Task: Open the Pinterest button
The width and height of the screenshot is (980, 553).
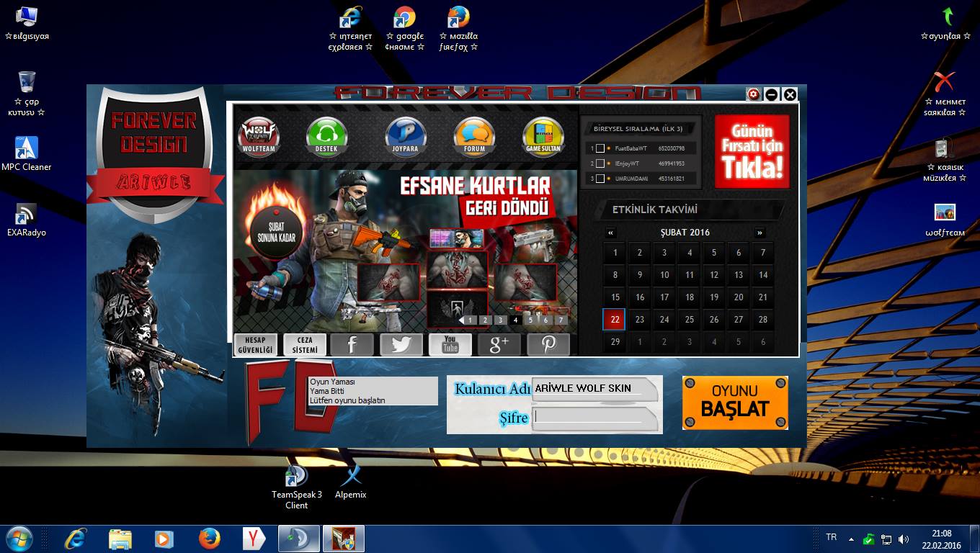Action: (x=548, y=344)
